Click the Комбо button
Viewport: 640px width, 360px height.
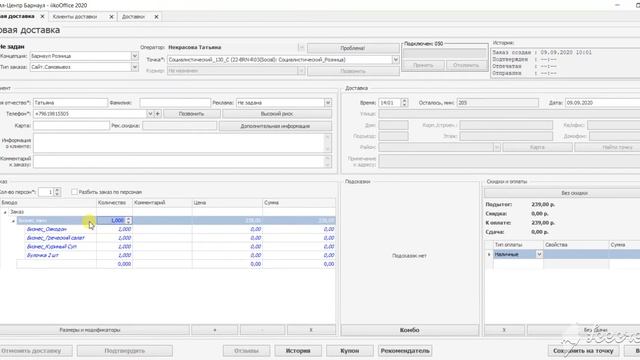409,330
